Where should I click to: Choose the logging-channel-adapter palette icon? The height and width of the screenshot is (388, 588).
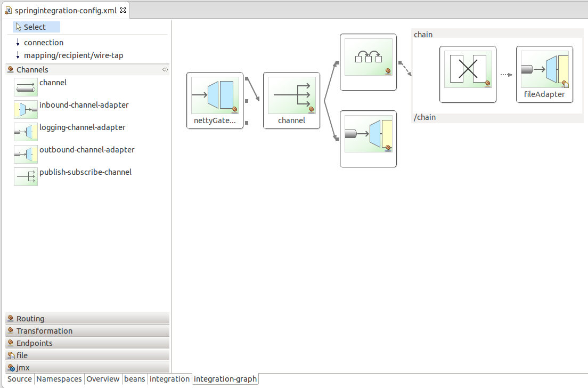pyautogui.click(x=26, y=132)
